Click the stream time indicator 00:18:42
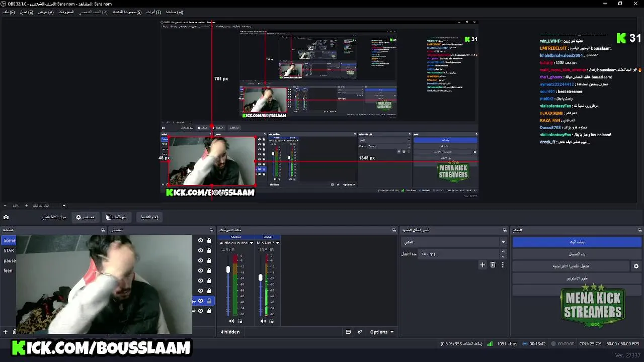Screen dimensions: 644x362 (537, 344)
